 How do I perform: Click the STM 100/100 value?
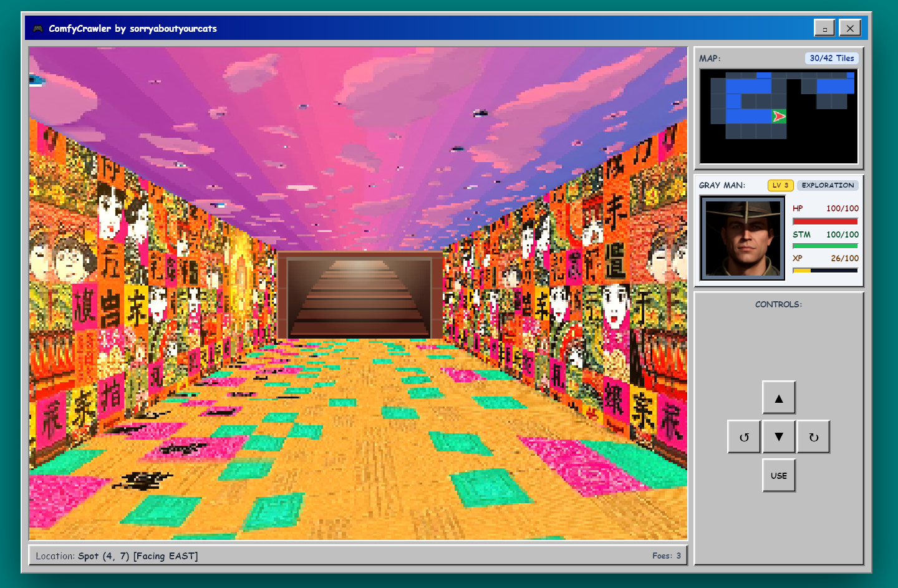pos(842,234)
